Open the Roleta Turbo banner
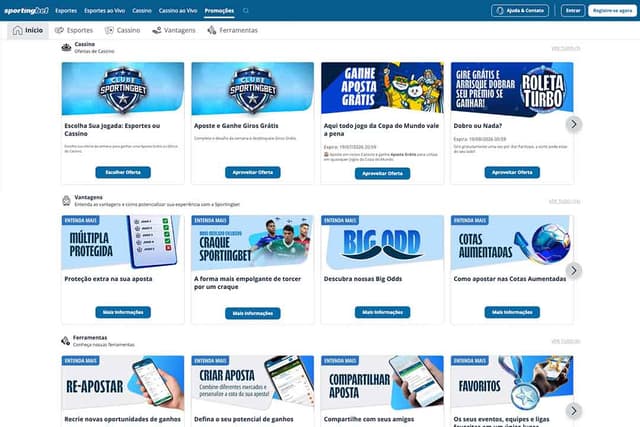640x427 pixels. click(512, 89)
